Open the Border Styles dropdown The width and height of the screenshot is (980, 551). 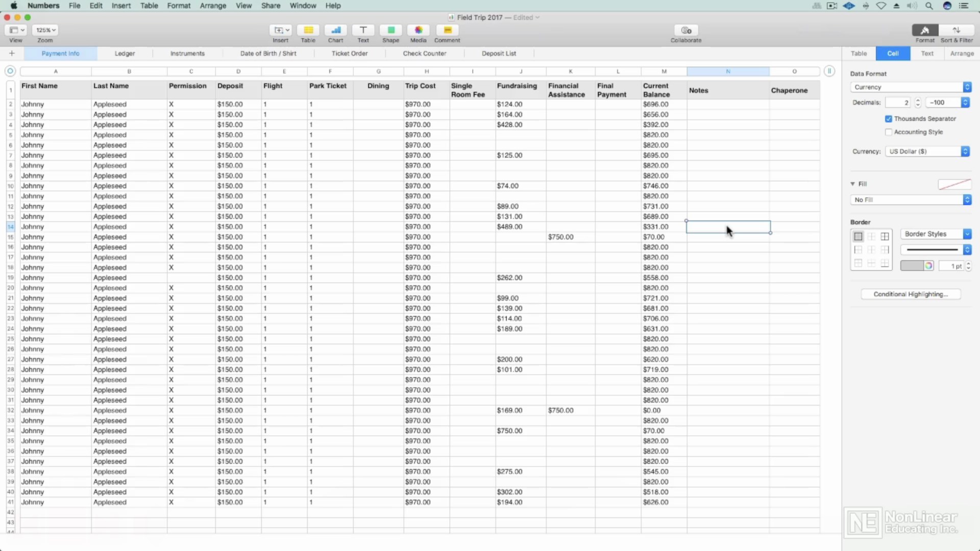pos(936,234)
